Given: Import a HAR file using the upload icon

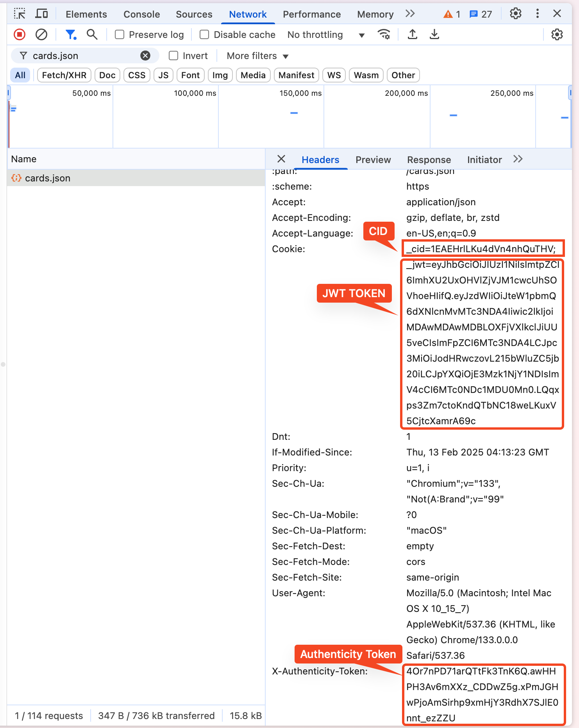Looking at the screenshot, I should 413,35.
